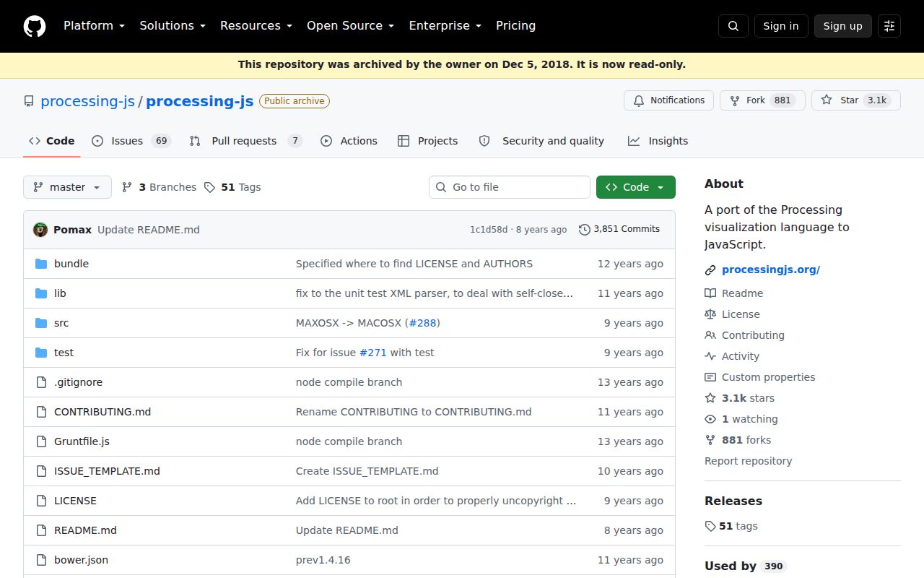Viewport: 924px width, 578px height.
Task: Go to the Pricing page
Action: click(515, 25)
